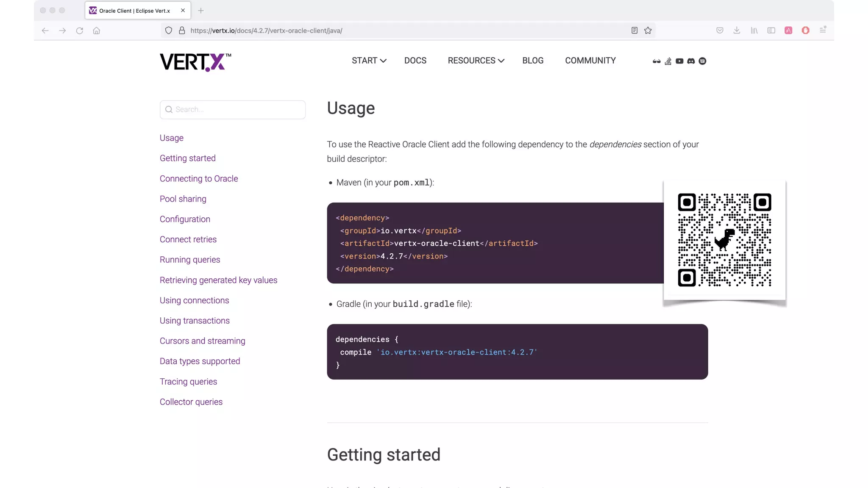
Task: Open Running queries section link
Action: [x=190, y=260]
